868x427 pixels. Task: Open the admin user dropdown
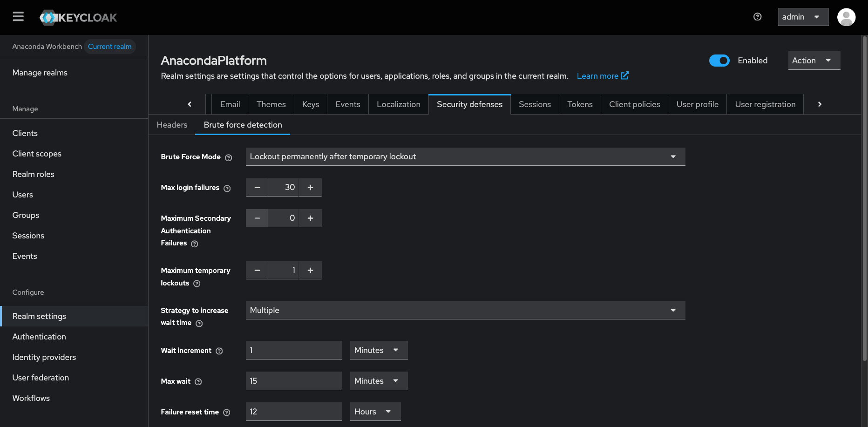(x=803, y=17)
